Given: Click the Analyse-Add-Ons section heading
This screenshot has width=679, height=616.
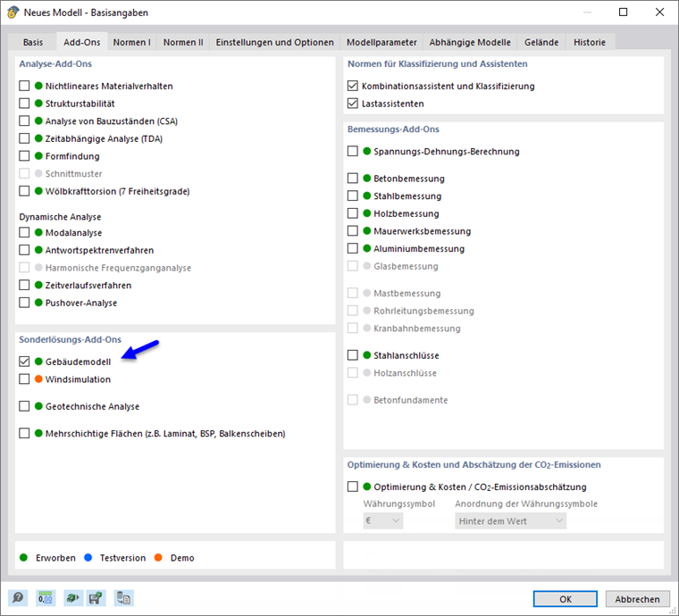Looking at the screenshot, I should 55,63.
